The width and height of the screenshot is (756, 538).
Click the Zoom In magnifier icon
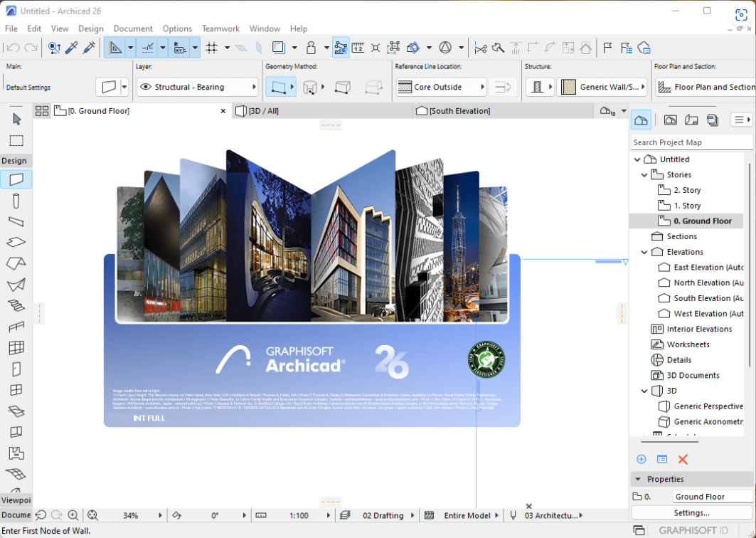73,515
